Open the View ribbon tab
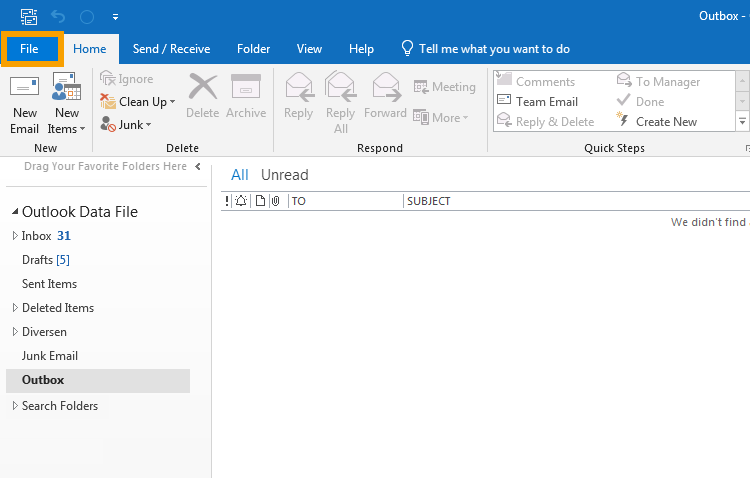Viewport: 750px width, 478px height. [x=309, y=49]
